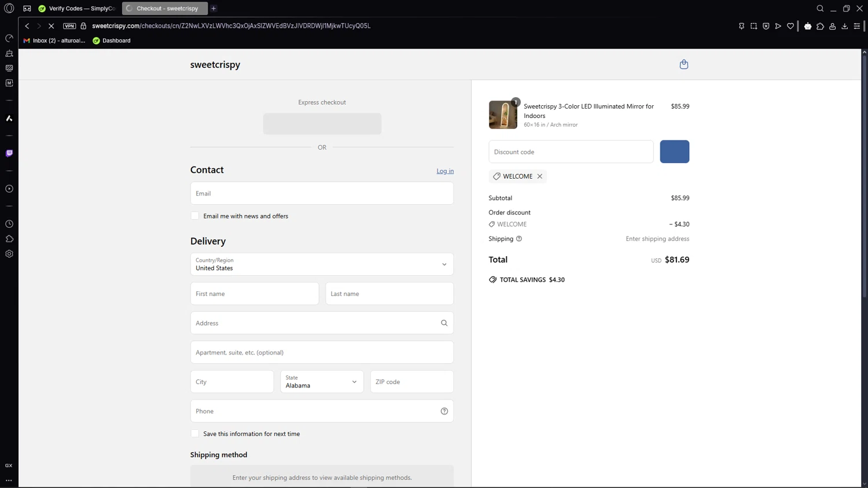Show shipping info question mark icon
The width and height of the screenshot is (868, 488).
[x=519, y=239]
